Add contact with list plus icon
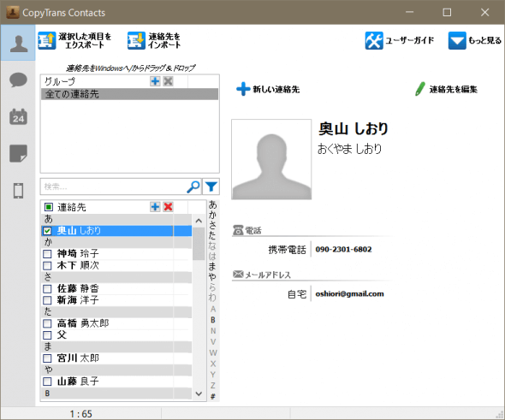Viewport: 505px width, 420px height. point(155,207)
